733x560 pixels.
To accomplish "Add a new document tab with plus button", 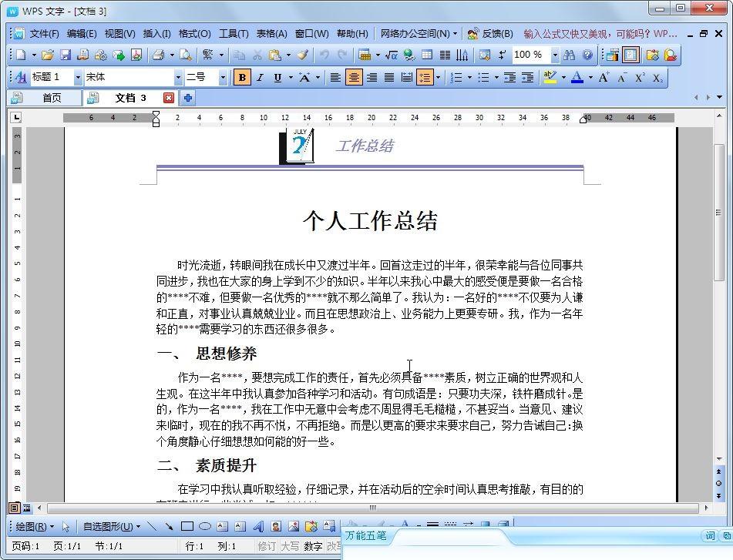I will coord(188,98).
